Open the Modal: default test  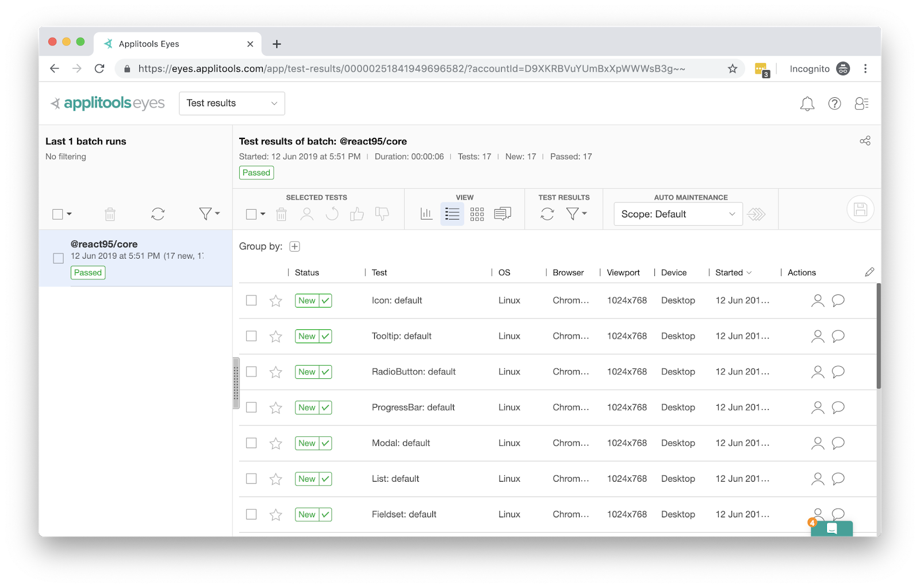point(401,443)
